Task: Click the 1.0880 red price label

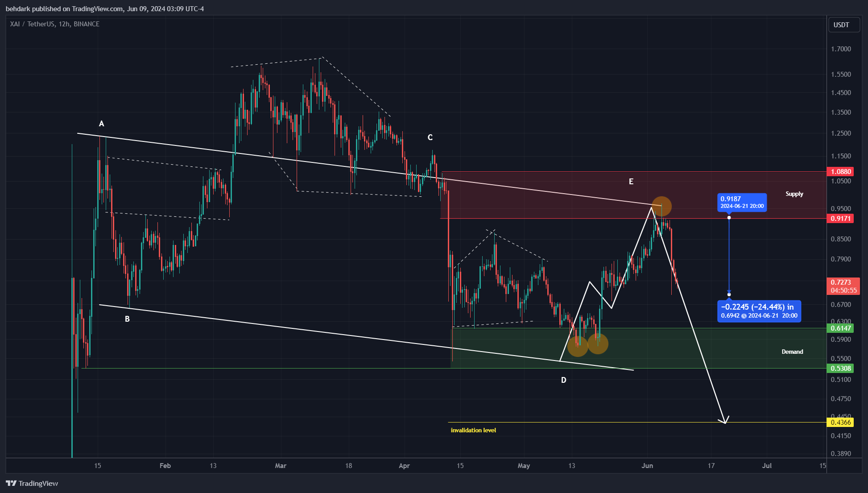Action: click(840, 172)
